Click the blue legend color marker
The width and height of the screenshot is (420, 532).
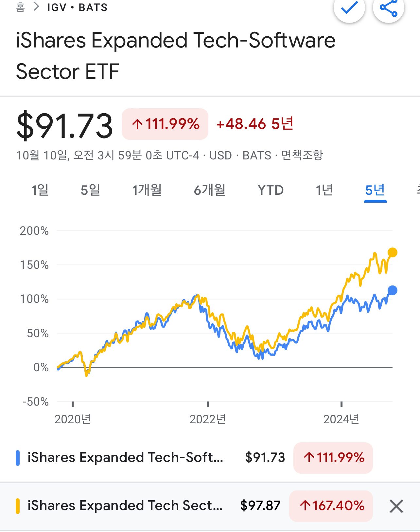[x=18, y=458]
